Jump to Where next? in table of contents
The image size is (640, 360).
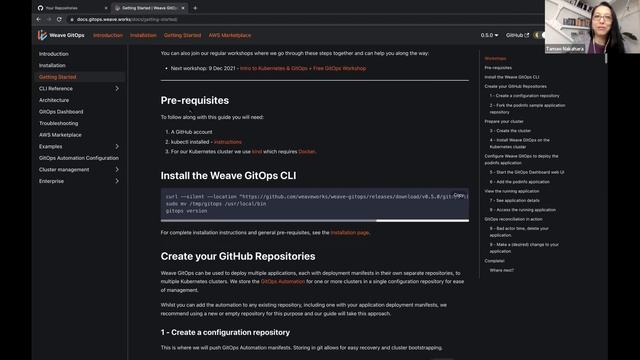[x=502, y=270]
